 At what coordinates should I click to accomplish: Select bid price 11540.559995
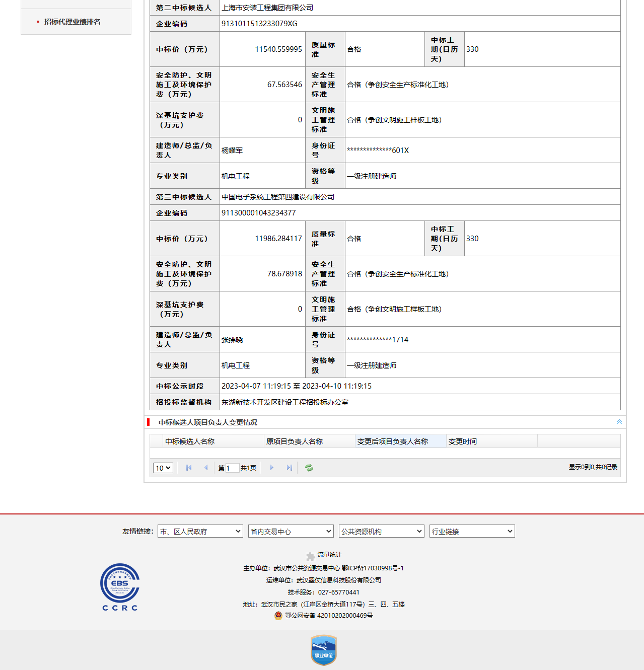(278, 49)
